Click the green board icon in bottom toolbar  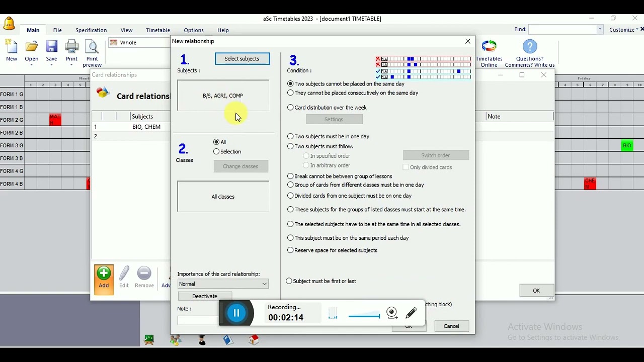coord(149,340)
